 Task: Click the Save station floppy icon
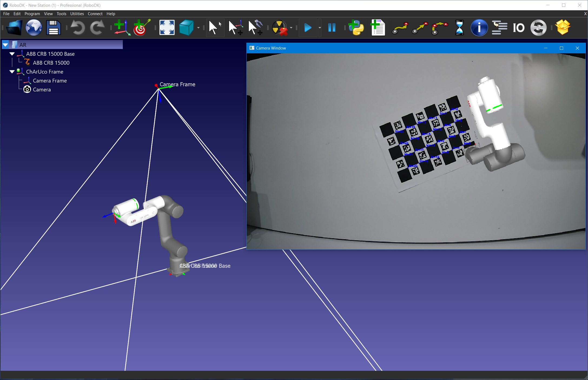53,28
